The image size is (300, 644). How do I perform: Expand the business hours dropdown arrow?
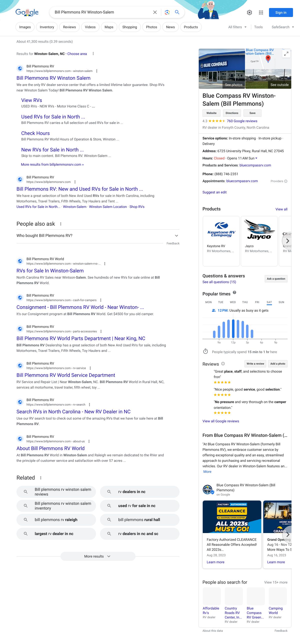pos(256,158)
